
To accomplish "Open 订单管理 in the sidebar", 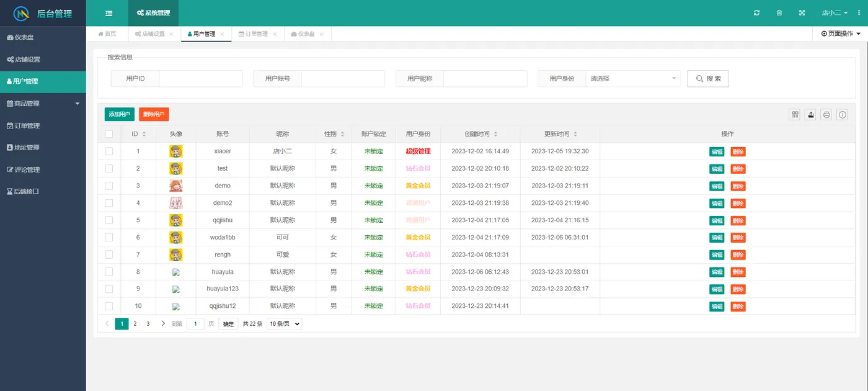I will pos(43,125).
